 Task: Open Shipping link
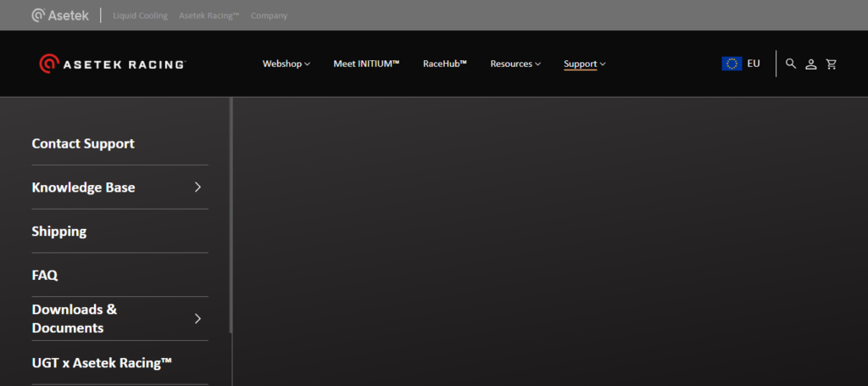(x=59, y=231)
